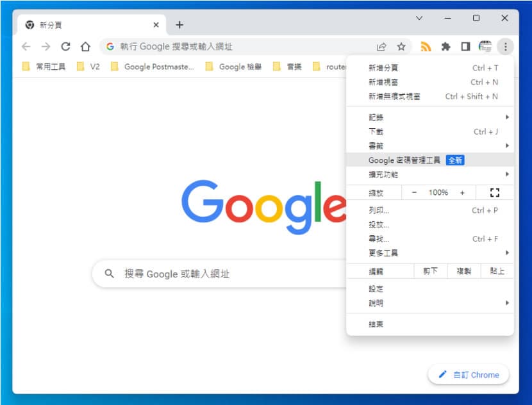
Task: Reload the page with refresh icon
Action: coord(65,47)
